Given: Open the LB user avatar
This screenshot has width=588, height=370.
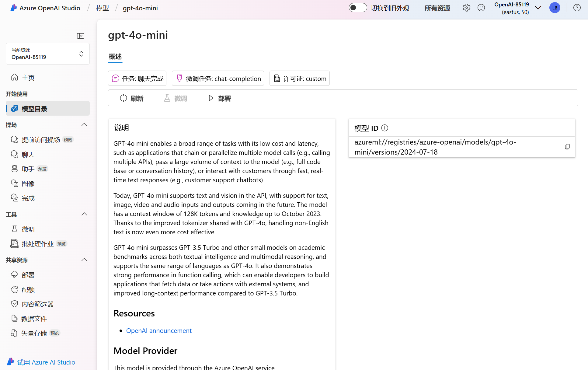Looking at the screenshot, I should 555,8.
